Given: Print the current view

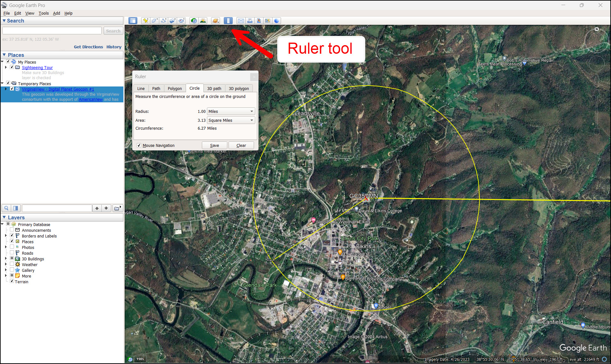Looking at the screenshot, I should (x=250, y=21).
